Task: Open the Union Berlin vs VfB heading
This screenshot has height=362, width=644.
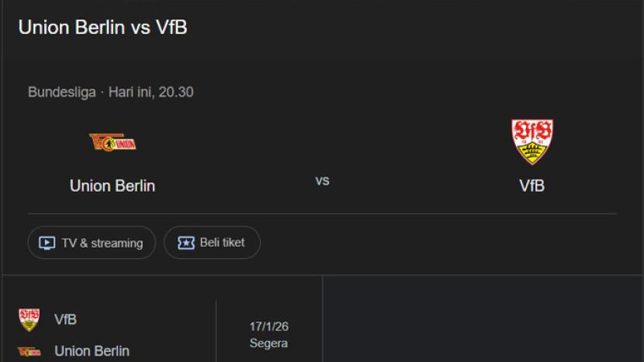Action: (x=102, y=28)
